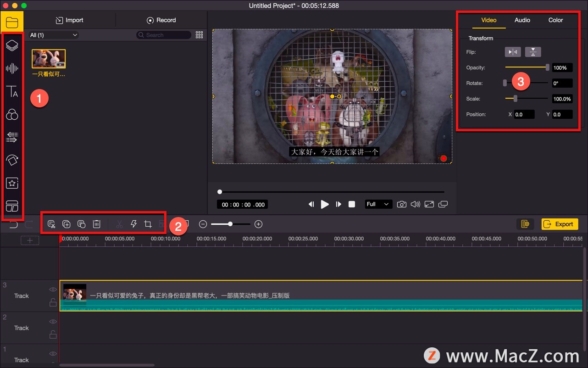Open the text titles panel
The width and height of the screenshot is (588, 368).
(x=12, y=92)
